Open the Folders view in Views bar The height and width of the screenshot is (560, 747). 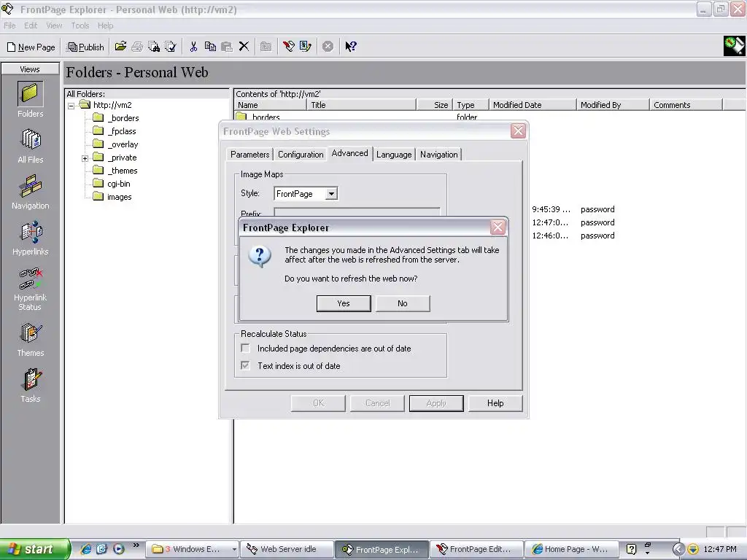30,99
